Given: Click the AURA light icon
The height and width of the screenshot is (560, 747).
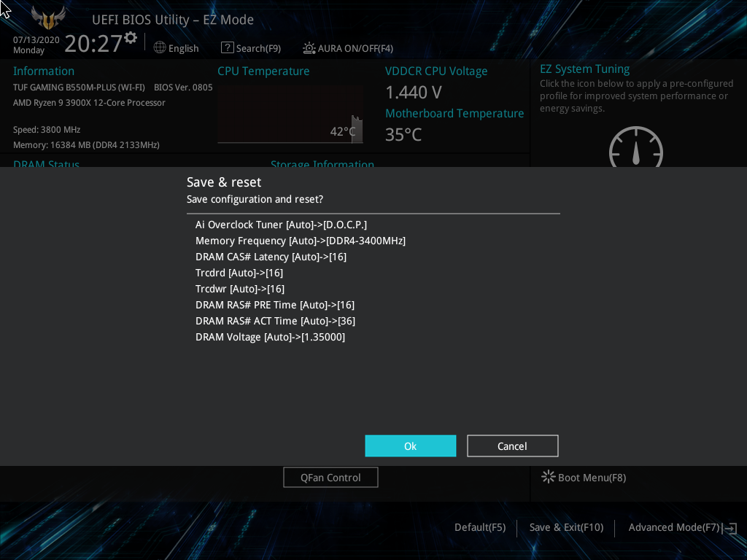Looking at the screenshot, I should click(x=309, y=47).
